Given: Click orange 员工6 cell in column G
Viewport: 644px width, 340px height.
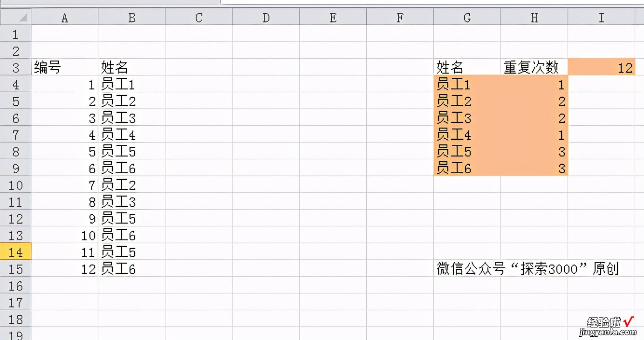Looking at the screenshot, I should pos(467,168).
